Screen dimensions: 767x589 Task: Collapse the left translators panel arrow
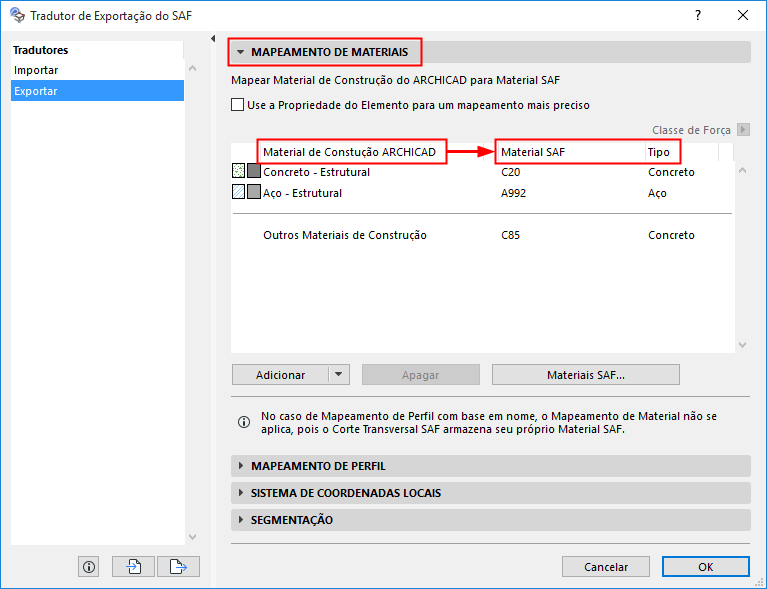click(213, 38)
